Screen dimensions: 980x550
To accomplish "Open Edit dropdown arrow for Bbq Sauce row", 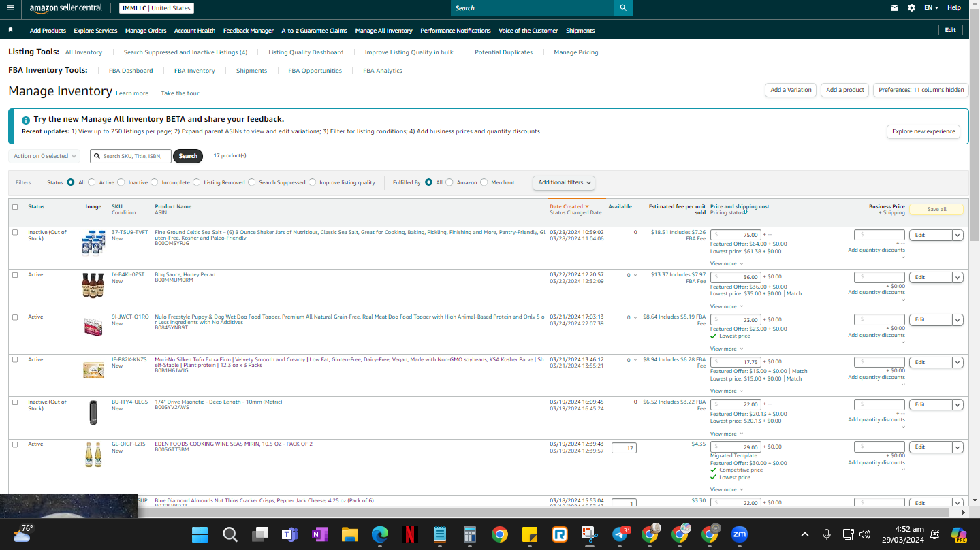I will tap(958, 278).
